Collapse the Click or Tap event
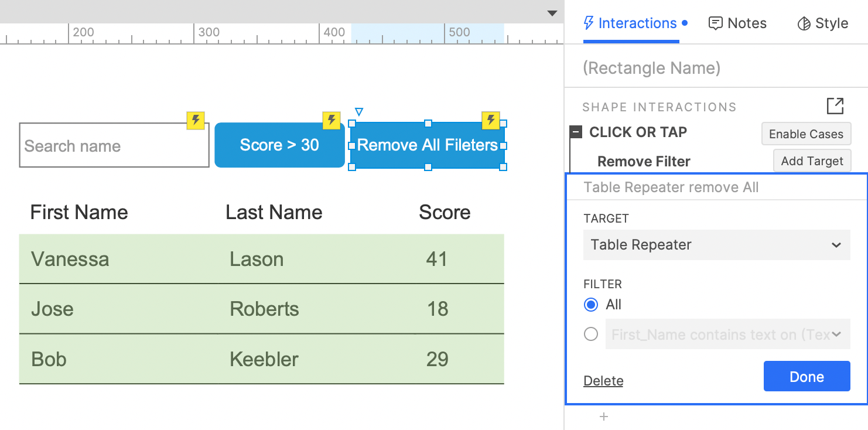This screenshot has height=430, width=868. 576,132
